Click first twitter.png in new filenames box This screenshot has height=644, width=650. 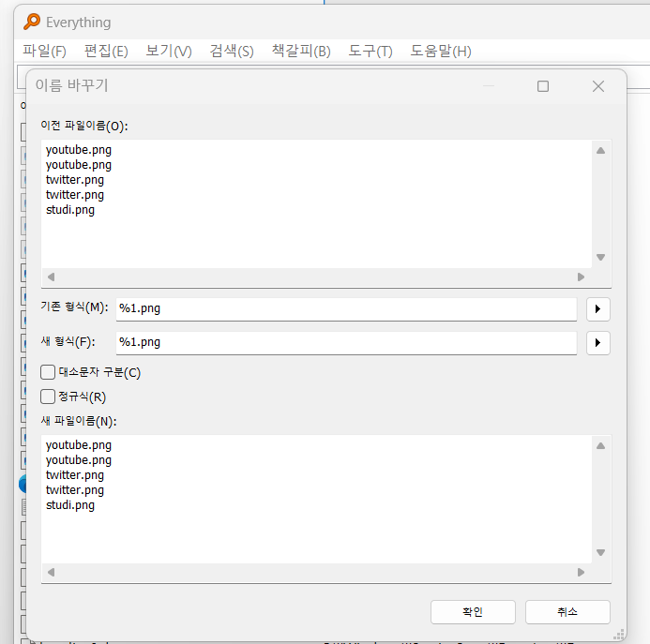[75, 475]
